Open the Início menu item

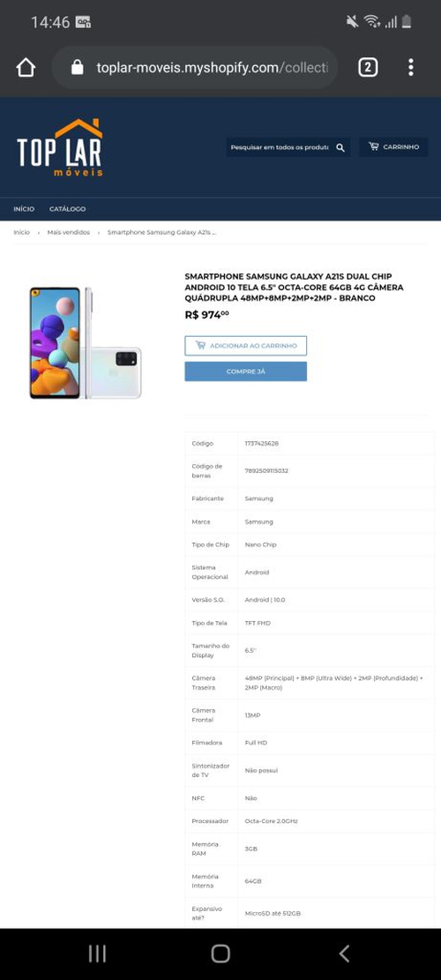24,209
